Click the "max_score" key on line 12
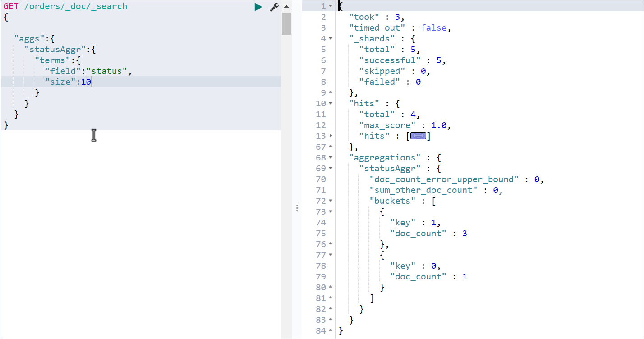The width and height of the screenshot is (644, 339). click(x=387, y=125)
